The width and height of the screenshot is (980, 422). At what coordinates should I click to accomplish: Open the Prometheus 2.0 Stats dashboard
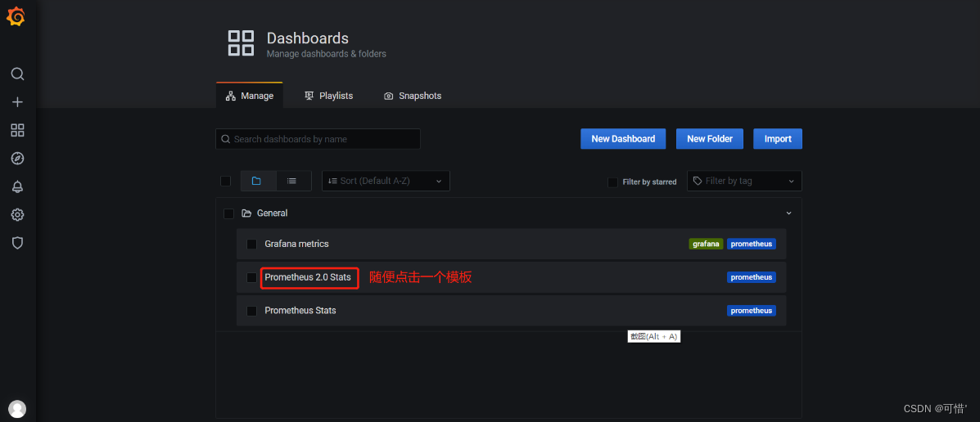308,277
